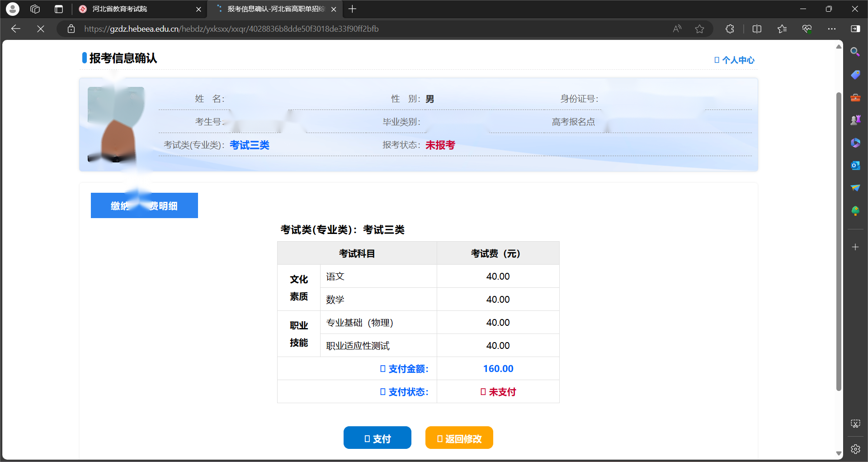Click the browser profile avatar
Screen dimensions: 868x462
point(13,9)
